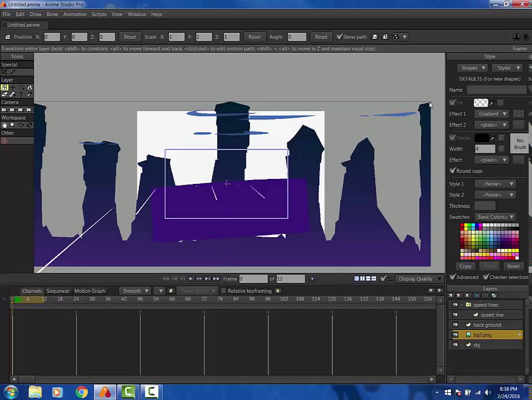Toggle the Show path checkbox
Screen dimensions: 532x400
click(x=339, y=36)
